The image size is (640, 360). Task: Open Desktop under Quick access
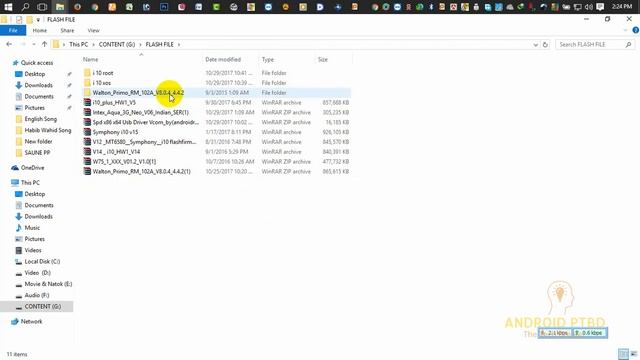tap(35, 74)
